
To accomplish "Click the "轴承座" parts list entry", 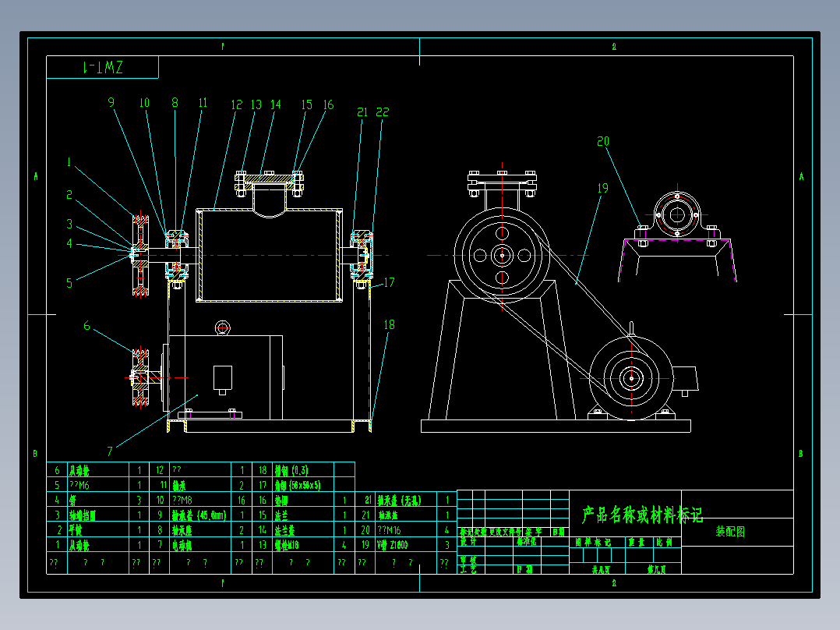I will point(182,529).
